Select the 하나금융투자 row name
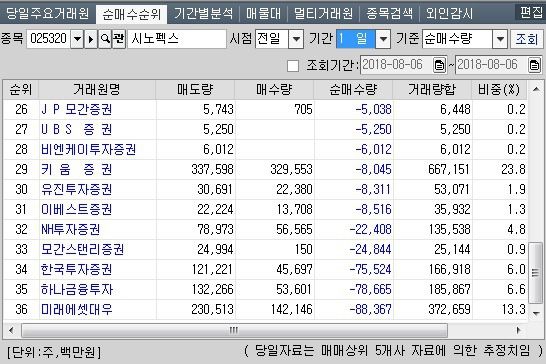The height and width of the screenshot is (364, 546). 77,289
